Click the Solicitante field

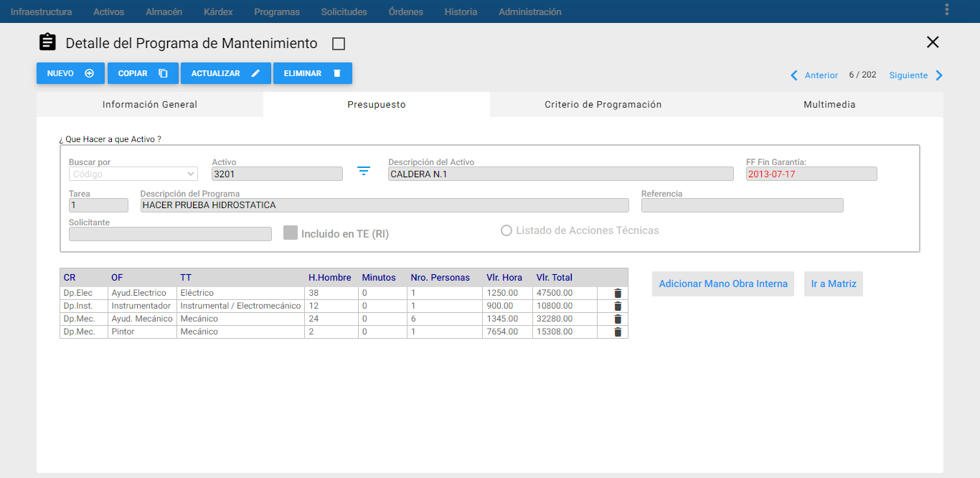click(170, 234)
